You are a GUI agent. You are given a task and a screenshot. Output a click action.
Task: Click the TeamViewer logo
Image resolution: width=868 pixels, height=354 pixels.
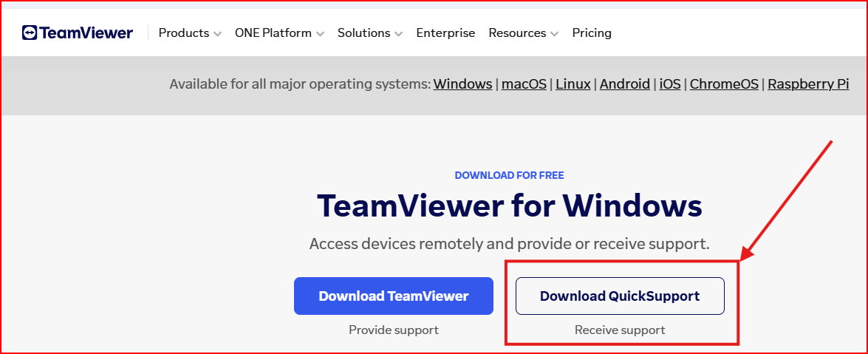click(78, 33)
